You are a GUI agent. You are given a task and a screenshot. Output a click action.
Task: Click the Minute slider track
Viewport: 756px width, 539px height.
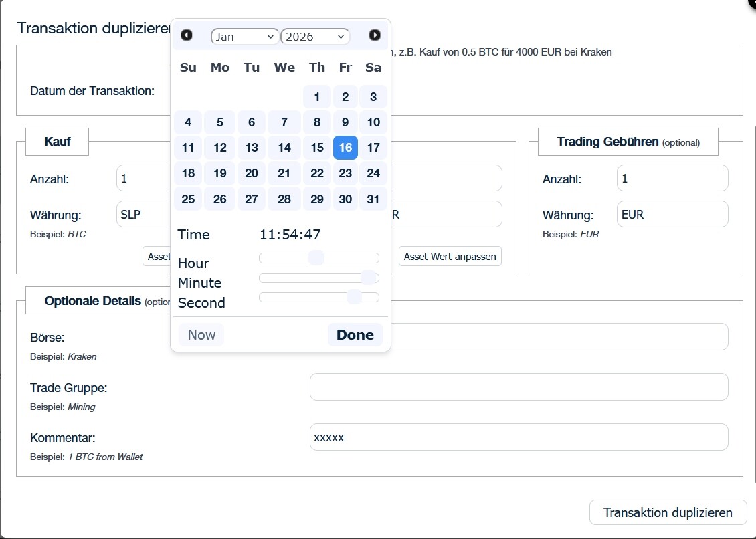click(x=308, y=278)
